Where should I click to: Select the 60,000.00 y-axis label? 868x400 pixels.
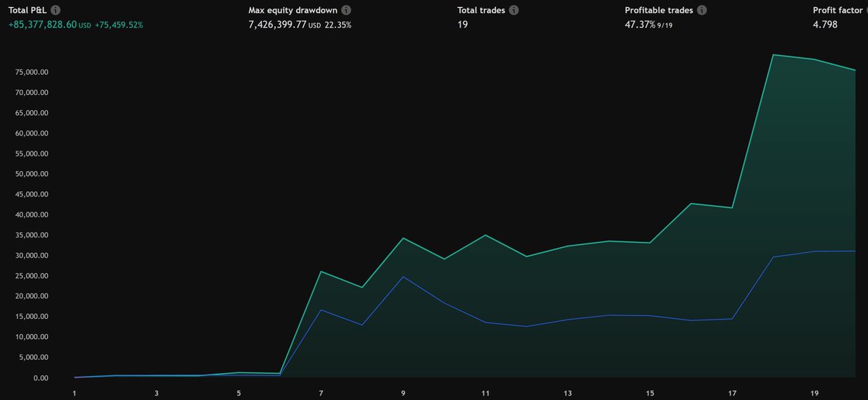(x=33, y=133)
